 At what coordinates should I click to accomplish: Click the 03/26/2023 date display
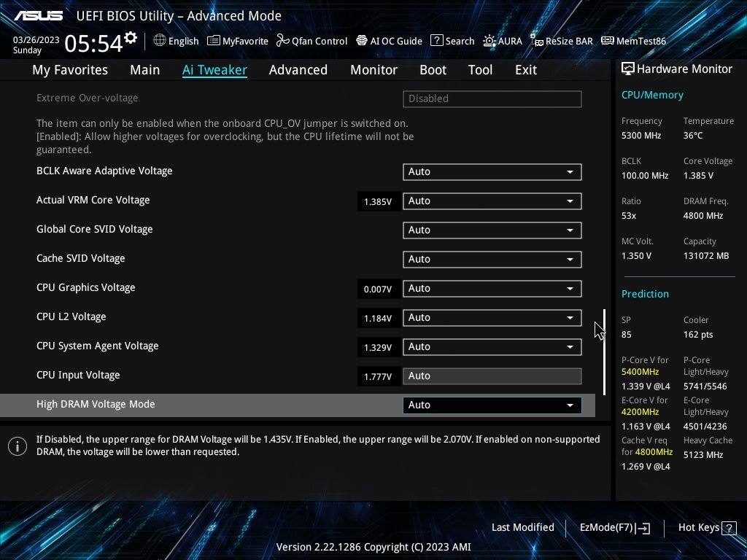[36, 40]
